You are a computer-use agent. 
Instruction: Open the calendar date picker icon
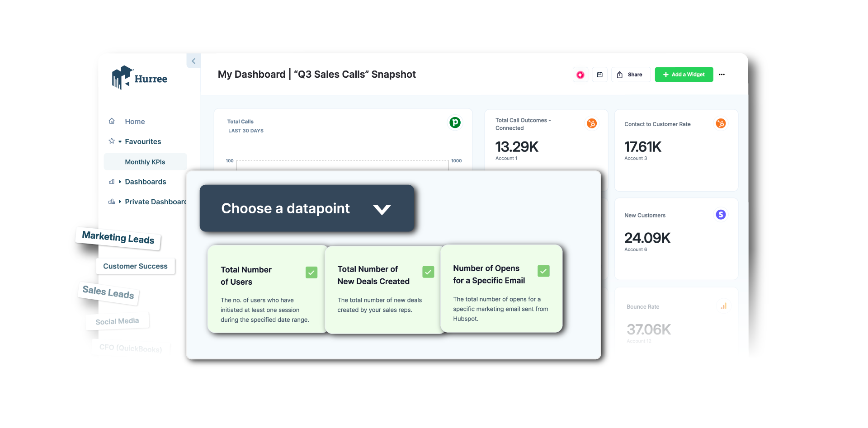[599, 75]
